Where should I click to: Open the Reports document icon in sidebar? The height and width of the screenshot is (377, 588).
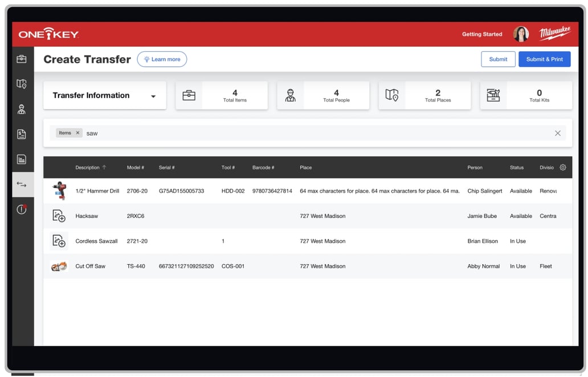(22, 134)
